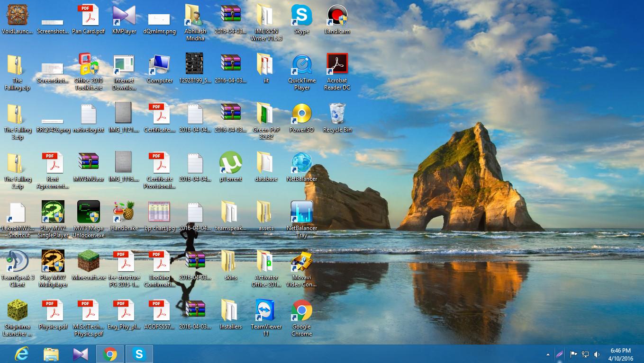Select the Pan Card.pdf file
644x363 pixels.
[89, 19]
